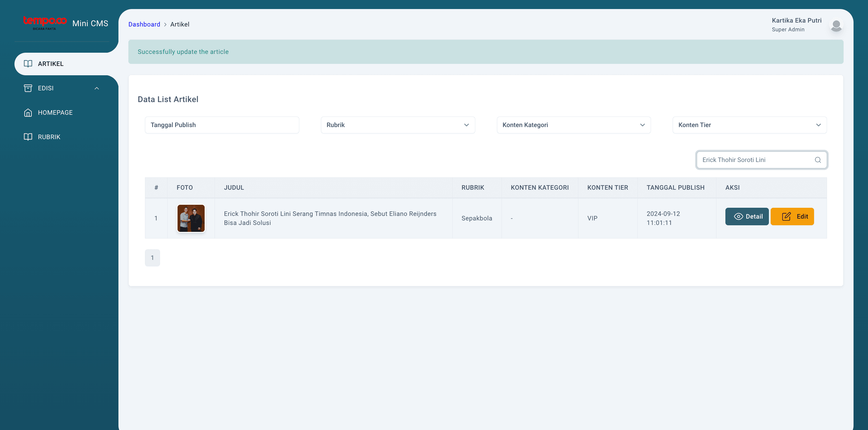The image size is (868, 430).
Task: Click the Homepage house icon
Action: coord(28,112)
